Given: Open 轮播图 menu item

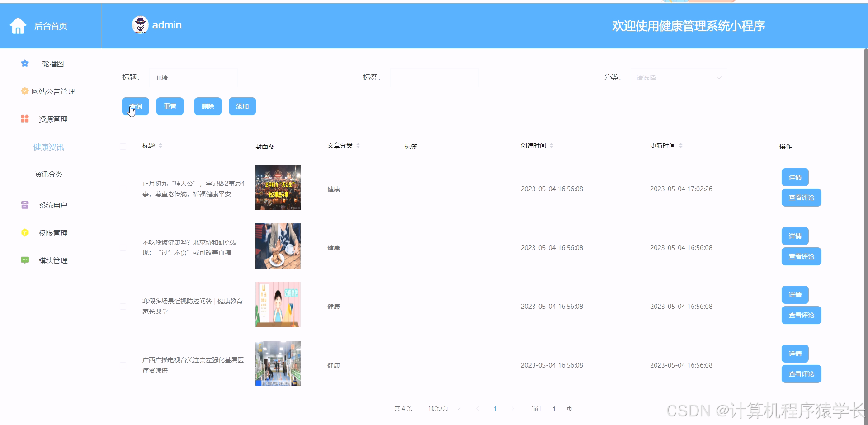Looking at the screenshot, I should tap(53, 64).
